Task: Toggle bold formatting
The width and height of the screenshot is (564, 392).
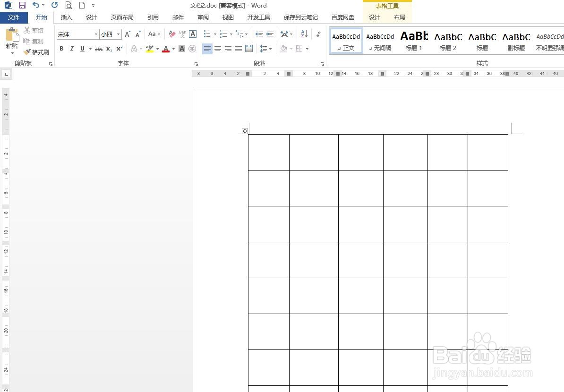Action: click(x=61, y=49)
